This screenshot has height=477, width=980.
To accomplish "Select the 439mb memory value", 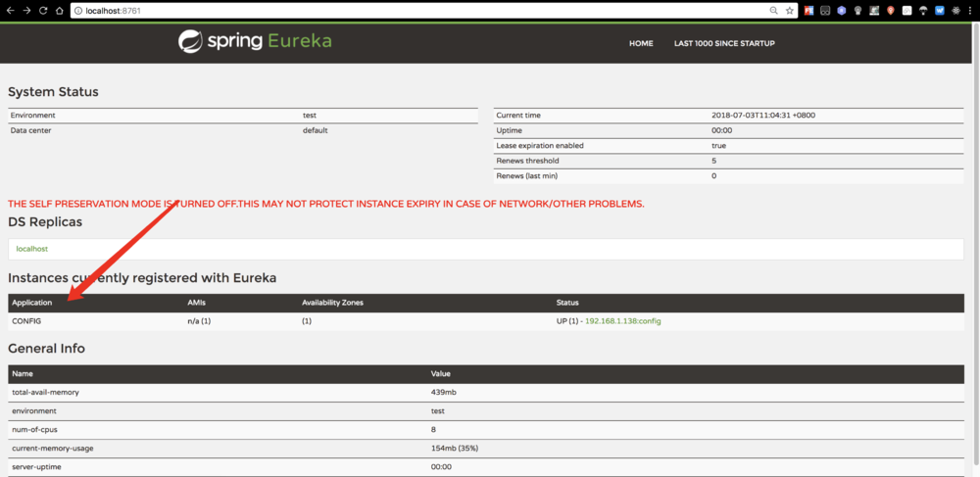I will (x=444, y=392).
